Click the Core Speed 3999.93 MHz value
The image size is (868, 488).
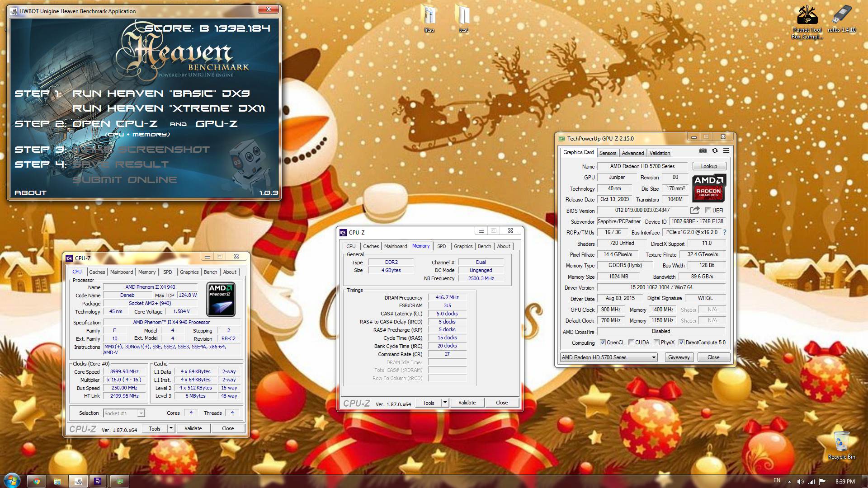tap(124, 371)
